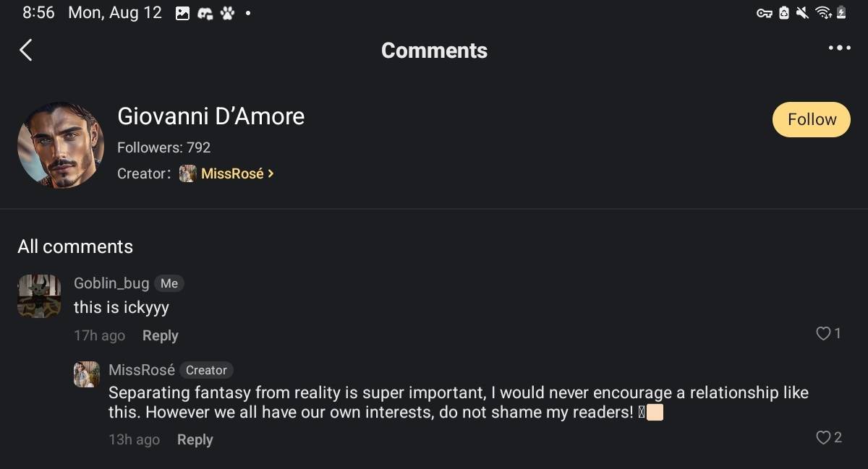Tap the paw notification icon
Image resolution: width=868 pixels, height=469 pixels.
coord(227,13)
